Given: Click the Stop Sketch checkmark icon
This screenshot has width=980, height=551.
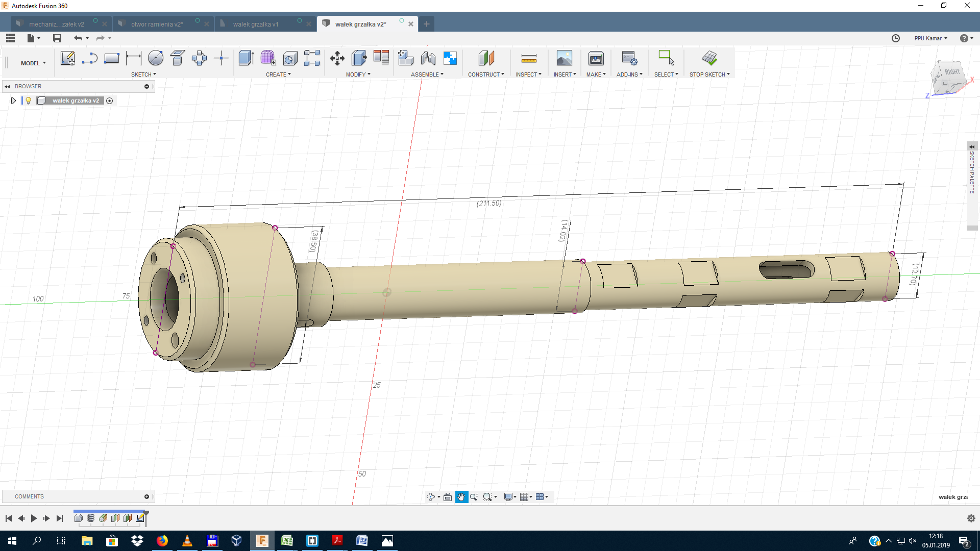Looking at the screenshot, I should [x=709, y=58].
